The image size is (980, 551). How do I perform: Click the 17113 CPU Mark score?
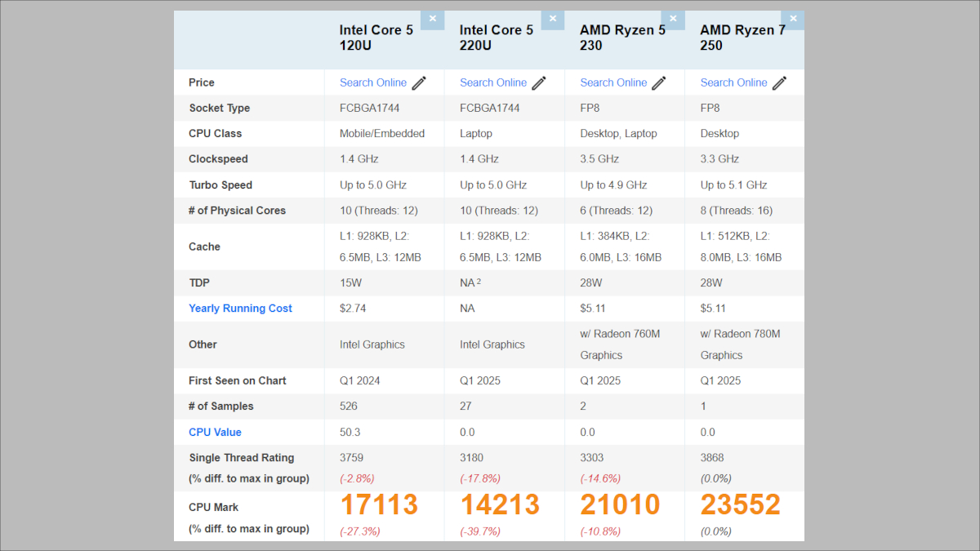pos(379,504)
